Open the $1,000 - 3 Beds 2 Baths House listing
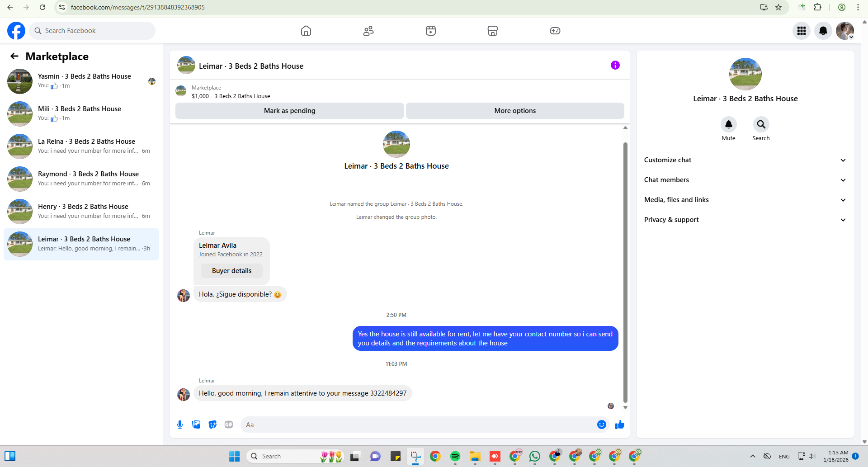The height and width of the screenshot is (467, 868). pos(231,96)
